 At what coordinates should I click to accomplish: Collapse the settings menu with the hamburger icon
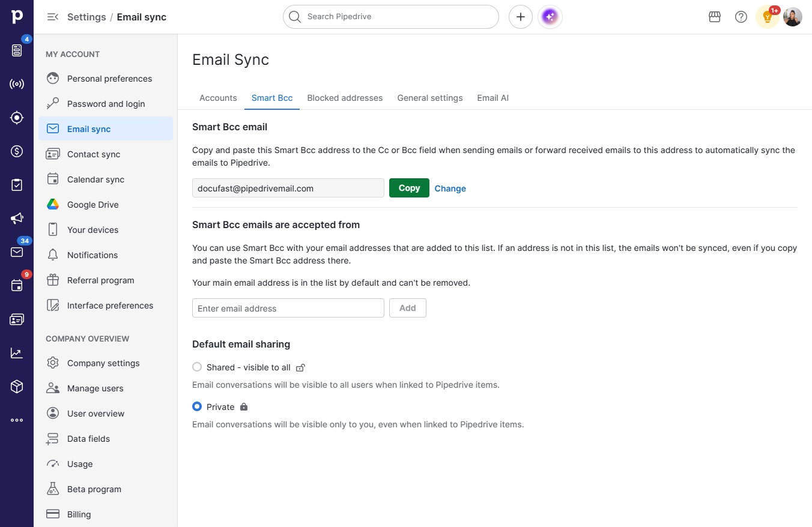pos(53,17)
